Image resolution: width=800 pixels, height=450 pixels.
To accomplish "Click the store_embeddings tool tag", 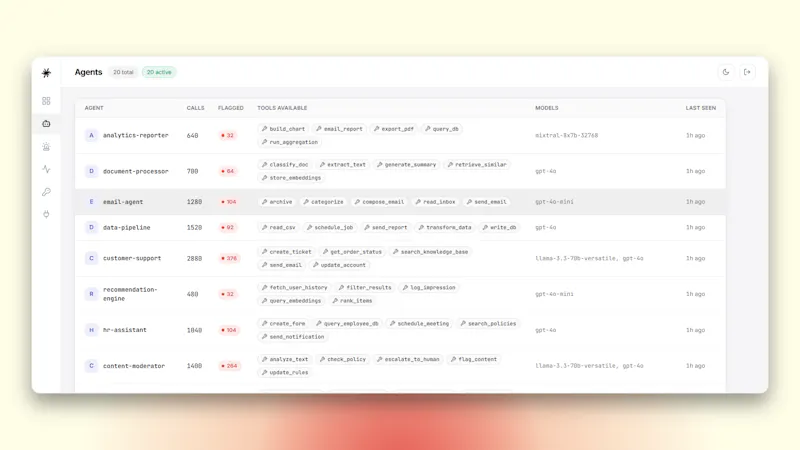I will tap(291, 178).
